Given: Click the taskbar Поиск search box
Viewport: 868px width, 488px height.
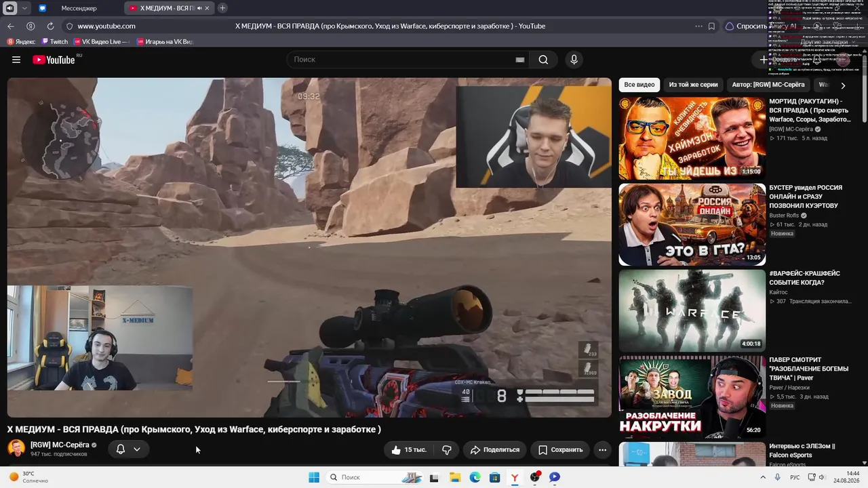Looking at the screenshot, I should pos(374,477).
